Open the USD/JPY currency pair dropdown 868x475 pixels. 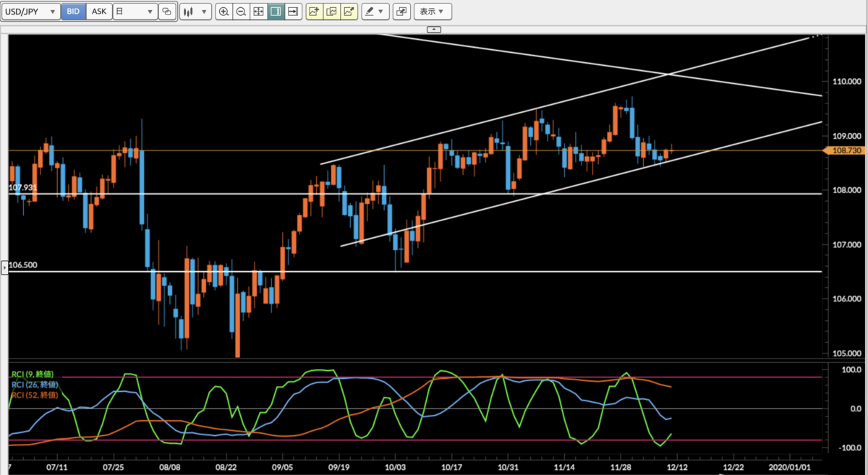(31, 12)
